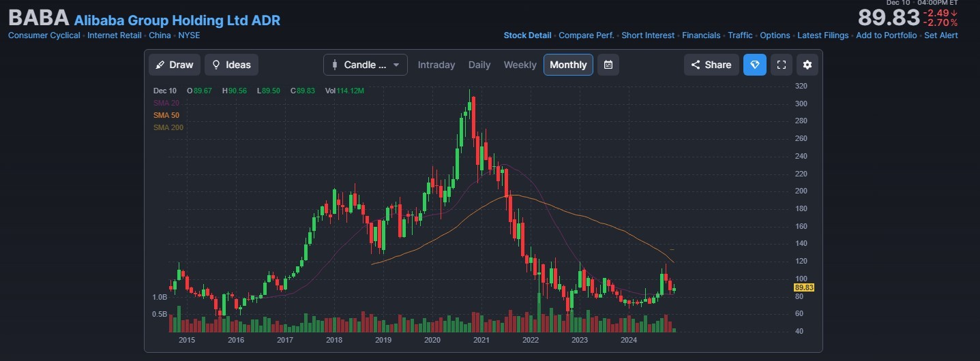The height and width of the screenshot is (361, 980).
Task: Switch to Intraday timeframe
Action: 436,65
